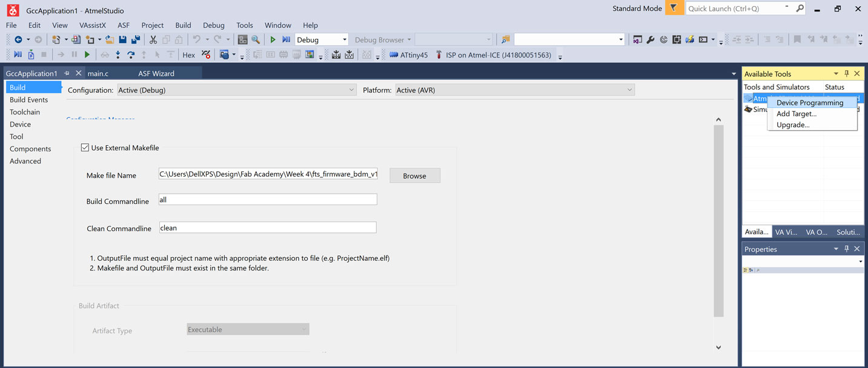Close the GccApplication1 tab
The width and height of the screenshot is (868, 368).
coord(78,73)
